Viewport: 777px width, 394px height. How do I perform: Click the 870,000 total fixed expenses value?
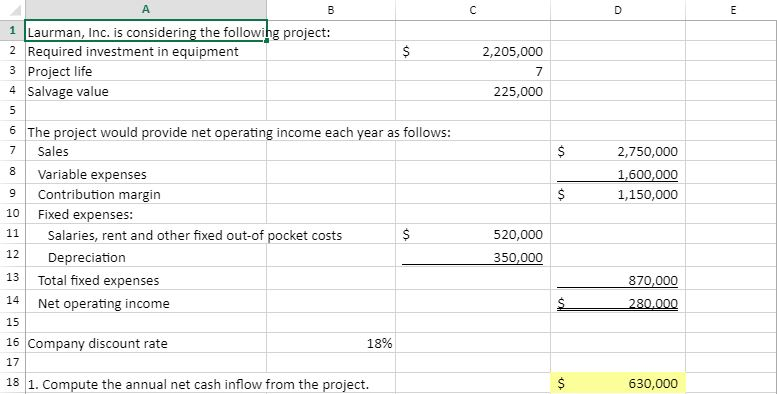point(617,279)
